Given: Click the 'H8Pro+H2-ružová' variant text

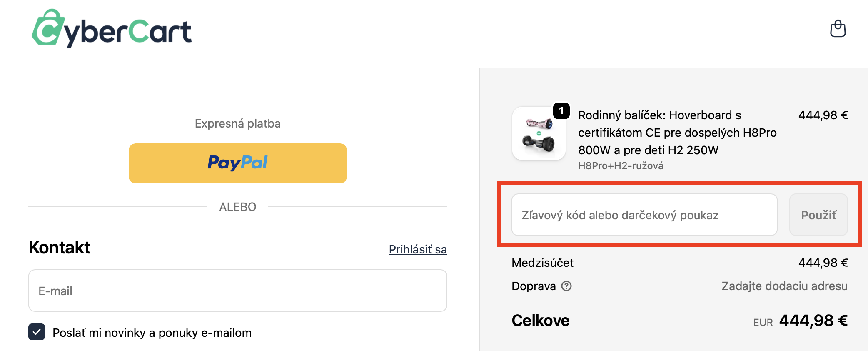Looking at the screenshot, I should (621, 166).
